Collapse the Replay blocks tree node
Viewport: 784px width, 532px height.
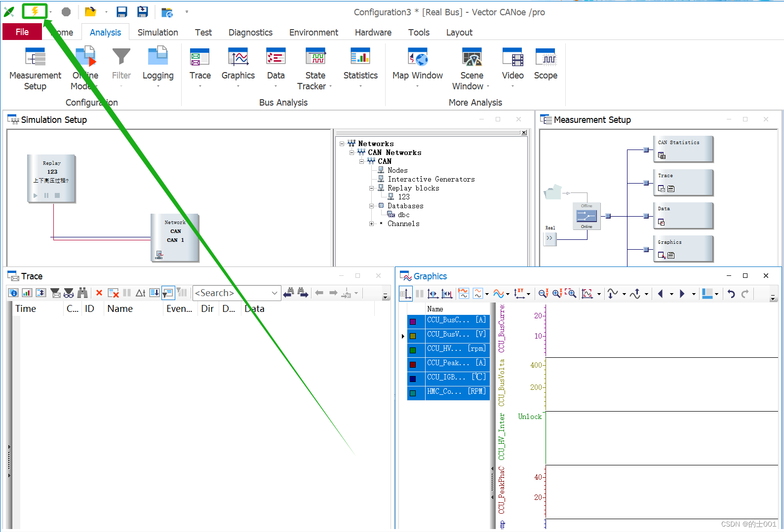[372, 188]
